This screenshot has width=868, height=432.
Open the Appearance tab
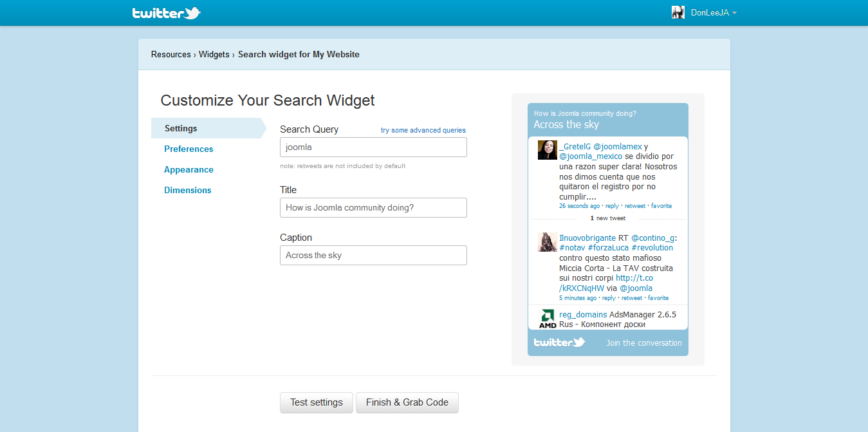pos(189,169)
